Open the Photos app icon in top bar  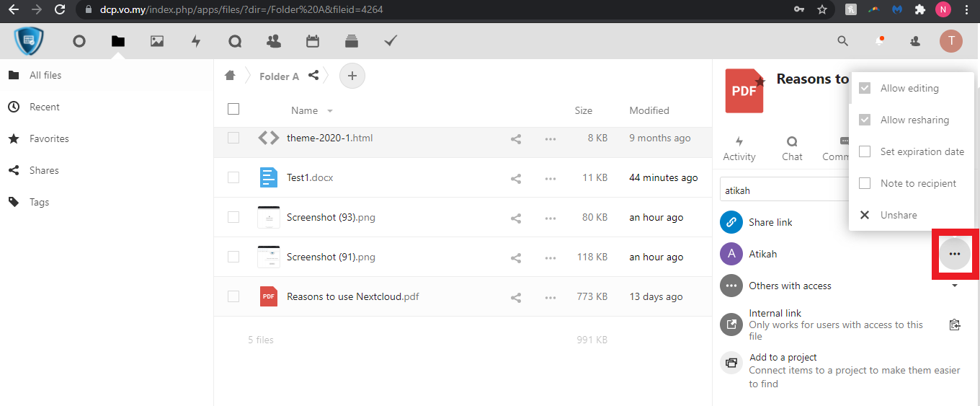tap(157, 41)
